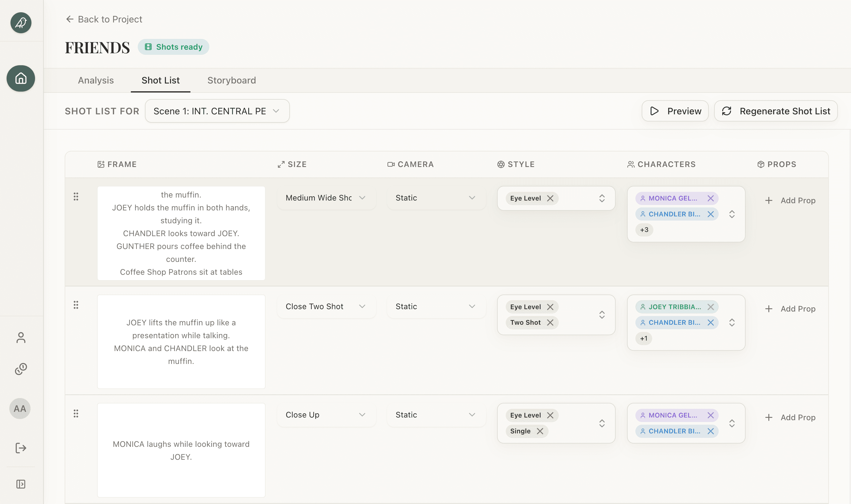The width and height of the screenshot is (851, 504).
Task: Expand style selector with Two Shot tag
Action: click(602, 315)
